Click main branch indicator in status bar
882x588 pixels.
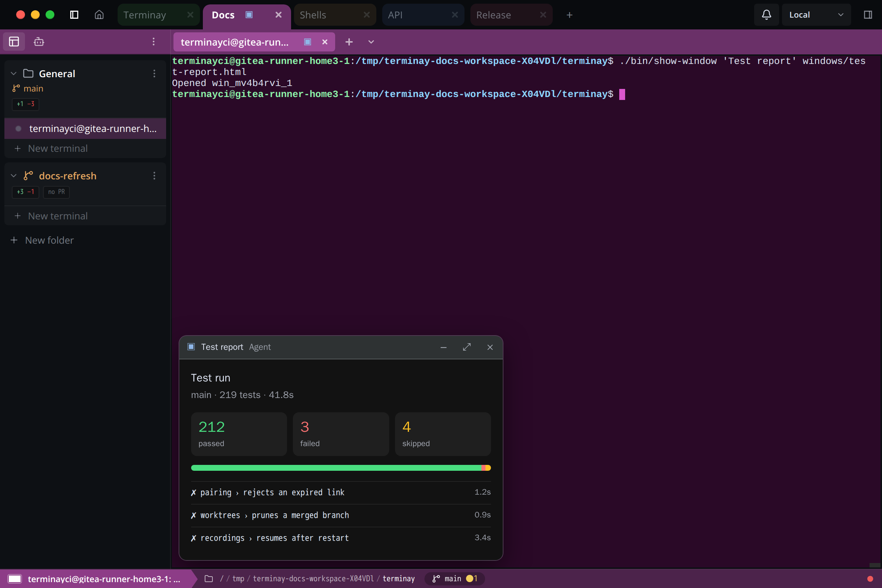[455, 578]
